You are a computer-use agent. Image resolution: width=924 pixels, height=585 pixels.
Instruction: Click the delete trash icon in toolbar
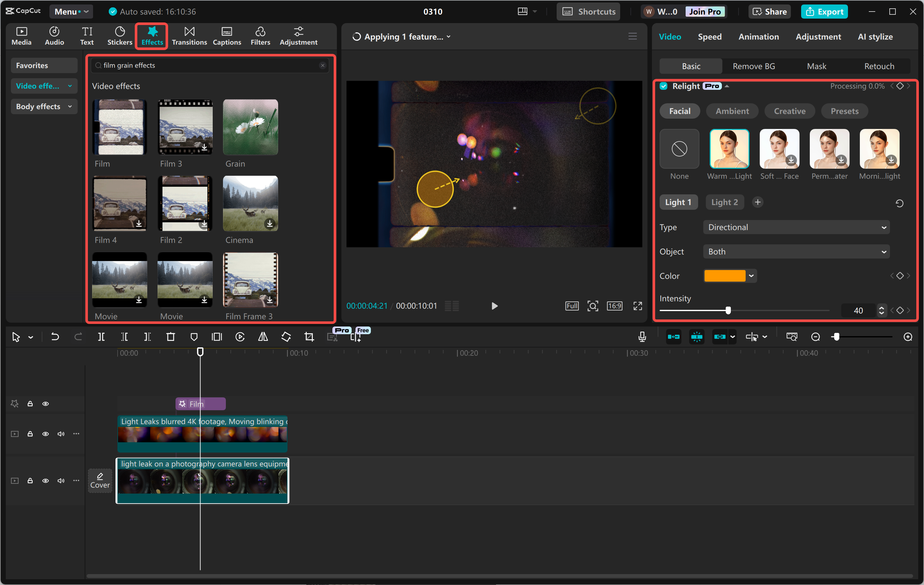pos(170,337)
